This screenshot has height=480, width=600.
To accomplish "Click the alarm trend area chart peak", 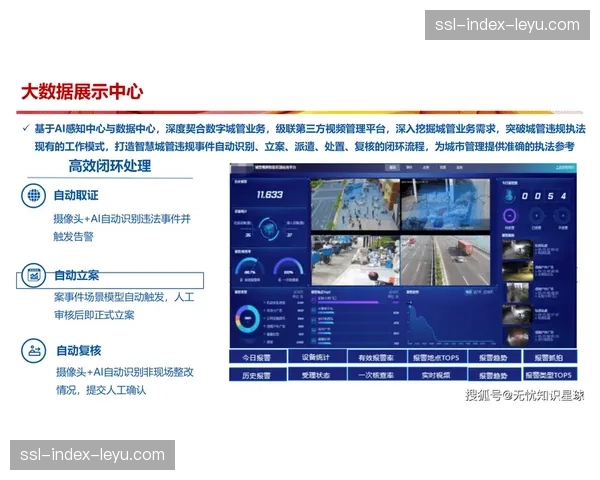I will [x=411, y=305].
